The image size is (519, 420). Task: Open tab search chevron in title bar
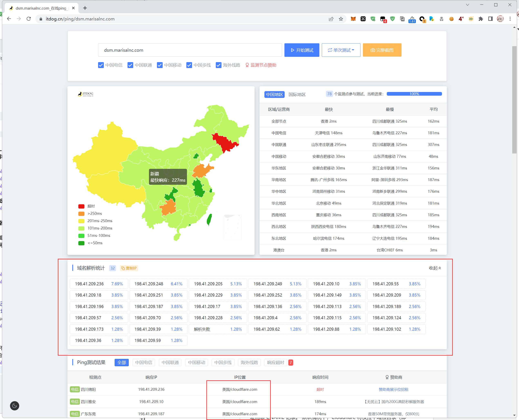tap(468, 5)
